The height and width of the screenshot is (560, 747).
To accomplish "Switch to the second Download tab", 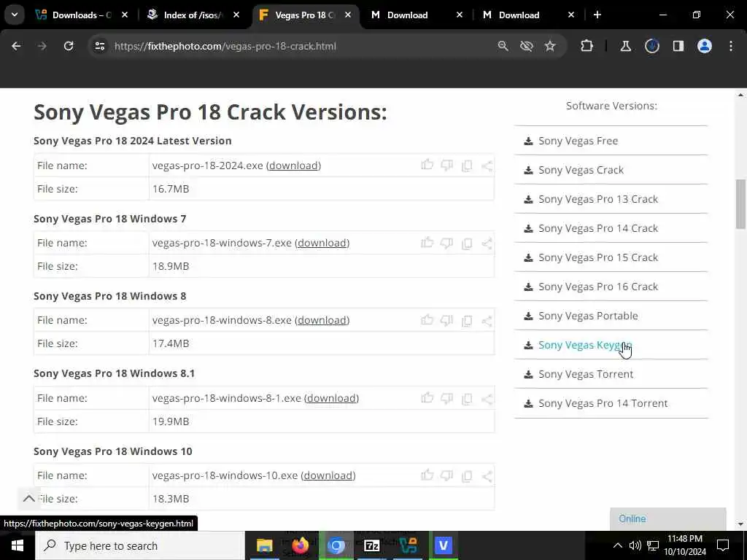I will [519, 15].
